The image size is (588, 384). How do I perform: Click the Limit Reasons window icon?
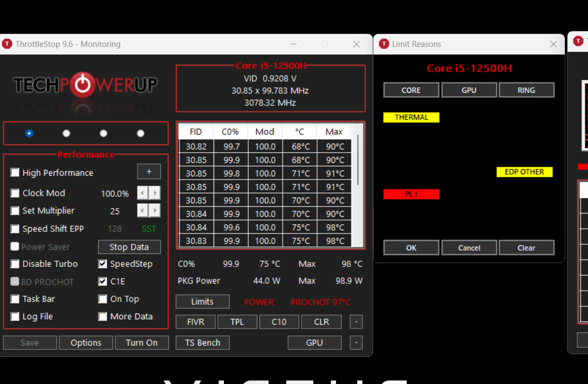coord(383,44)
